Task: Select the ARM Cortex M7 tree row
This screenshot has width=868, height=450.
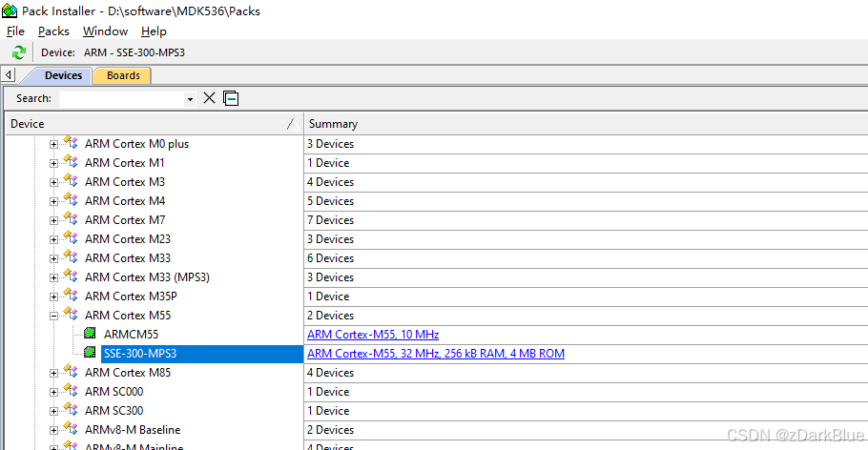Action: 125,220
